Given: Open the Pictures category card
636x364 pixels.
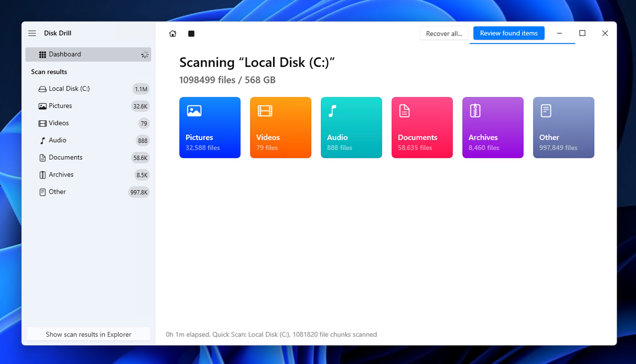Looking at the screenshot, I should tap(210, 128).
